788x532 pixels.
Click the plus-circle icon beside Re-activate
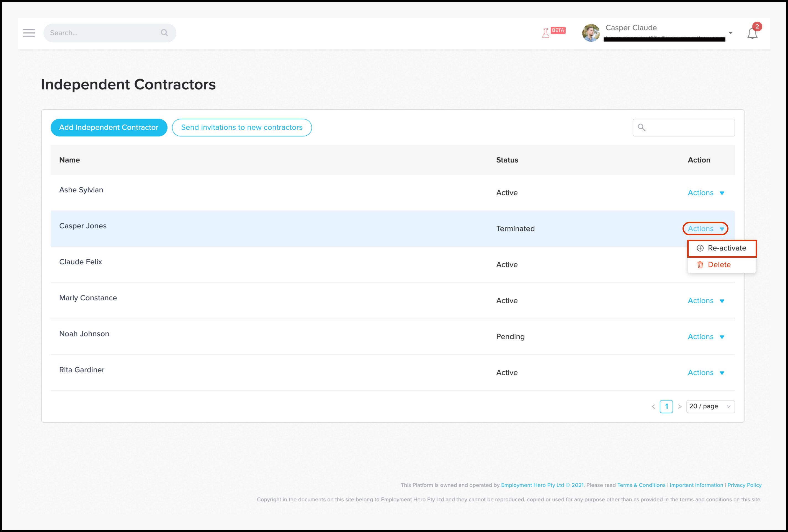click(700, 248)
